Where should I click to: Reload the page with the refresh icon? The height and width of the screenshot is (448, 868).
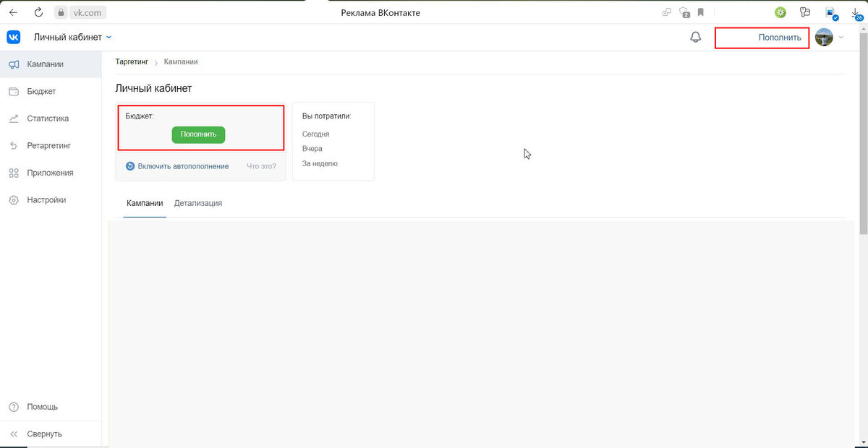click(x=39, y=12)
